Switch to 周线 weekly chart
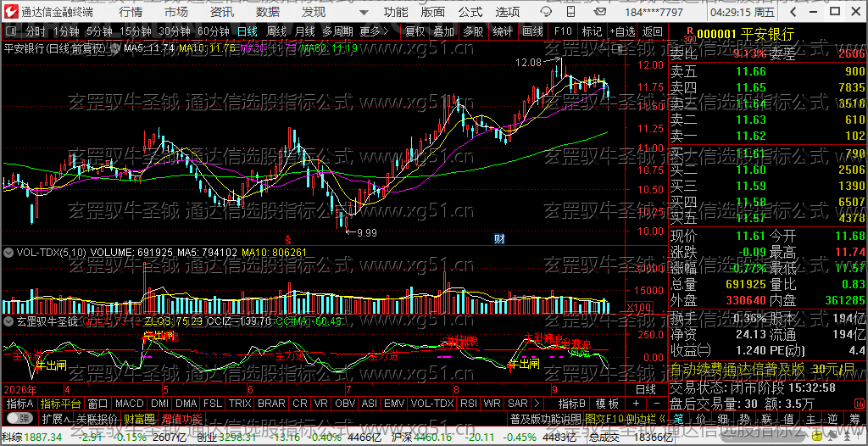Image resolution: width=868 pixels, height=446 pixels. pyautogui.click(x=276, y=31)
